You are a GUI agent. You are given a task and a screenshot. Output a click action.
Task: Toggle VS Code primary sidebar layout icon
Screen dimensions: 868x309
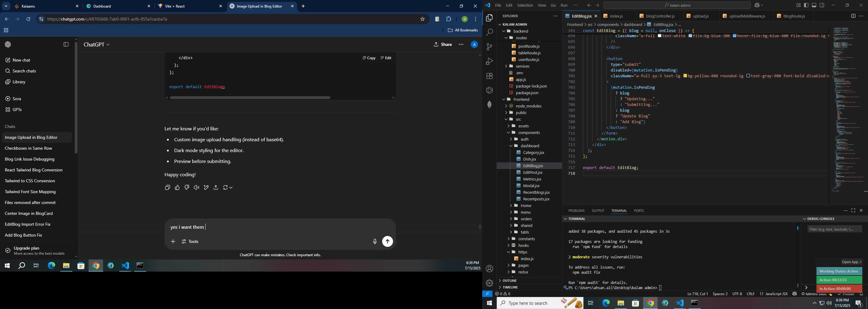(x=806, y=5)
